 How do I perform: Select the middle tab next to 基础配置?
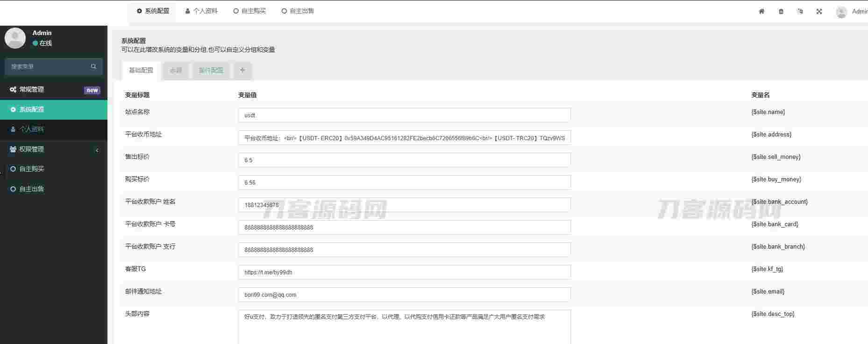(176, 70)
